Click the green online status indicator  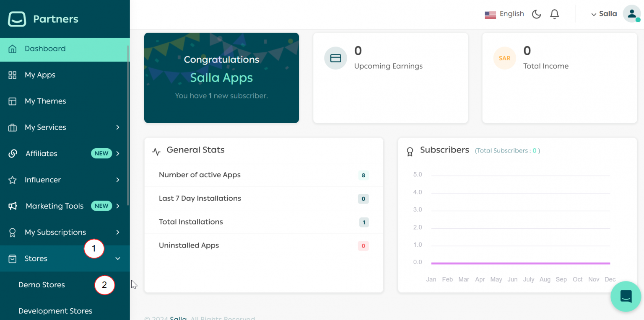coord(639,19)
